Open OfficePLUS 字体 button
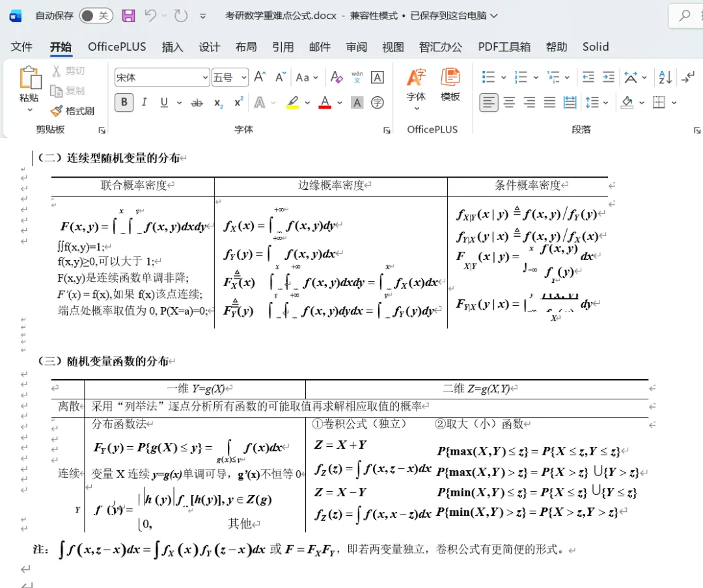703x588 pixels. point(416,88)
